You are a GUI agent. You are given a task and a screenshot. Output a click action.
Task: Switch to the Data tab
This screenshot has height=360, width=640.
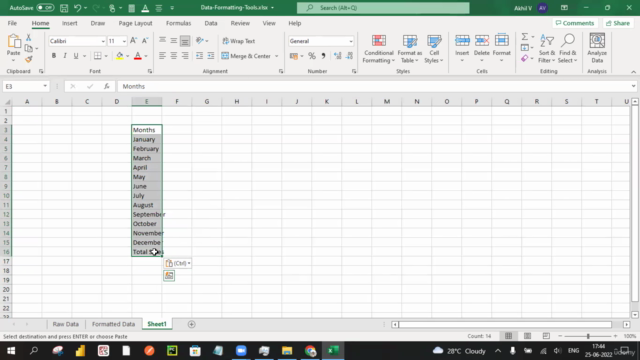point(211,23)
